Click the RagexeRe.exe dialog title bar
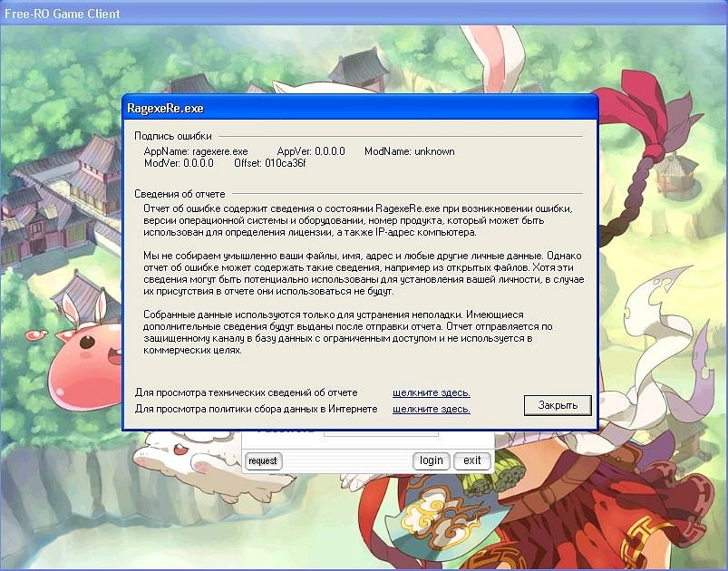This screenshot has width=728, height=571. point(360,108)
